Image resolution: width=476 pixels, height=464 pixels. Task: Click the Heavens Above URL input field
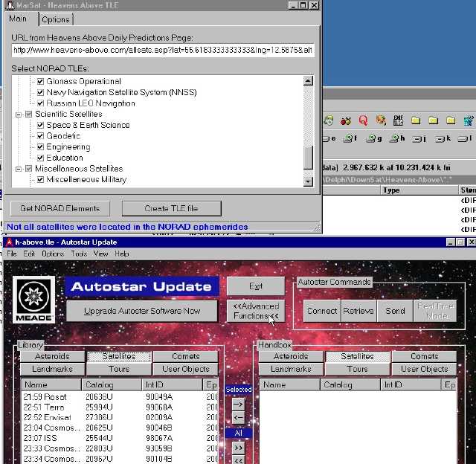click(x=163, y=50)
